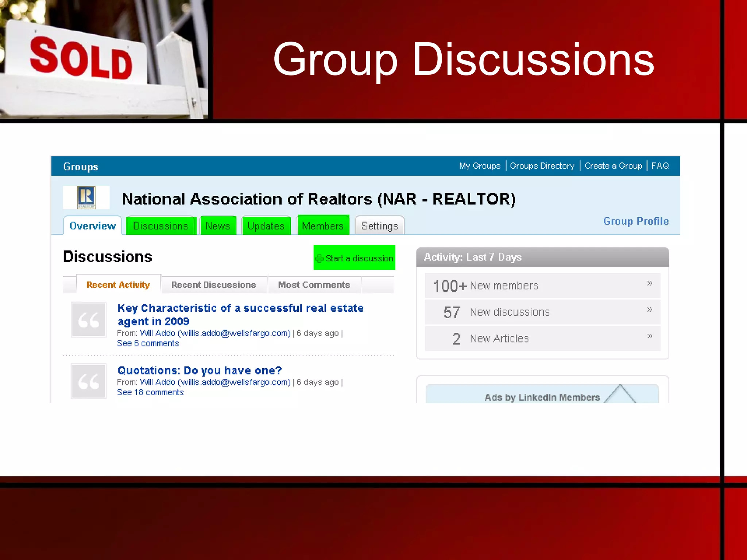Open the Members tab

coord(323,225)
